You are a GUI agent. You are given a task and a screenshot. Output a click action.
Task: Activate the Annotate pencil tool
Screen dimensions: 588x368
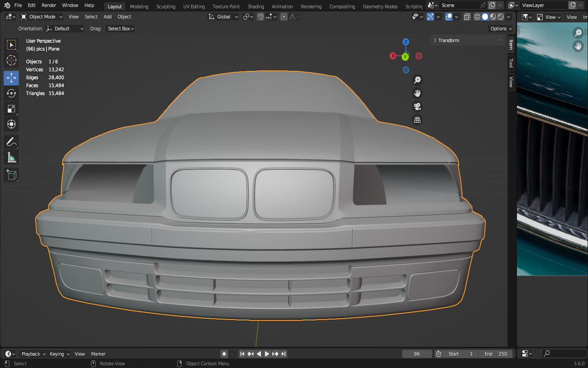(11, 142)
